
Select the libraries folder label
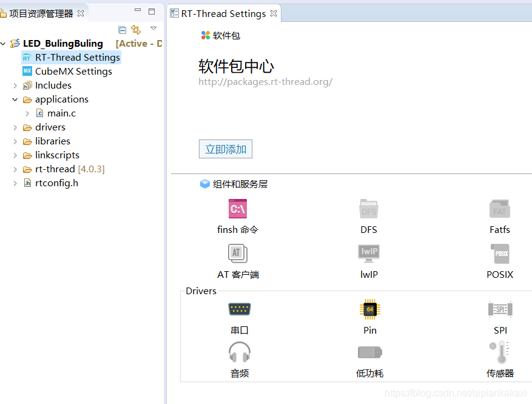(53, 141)
